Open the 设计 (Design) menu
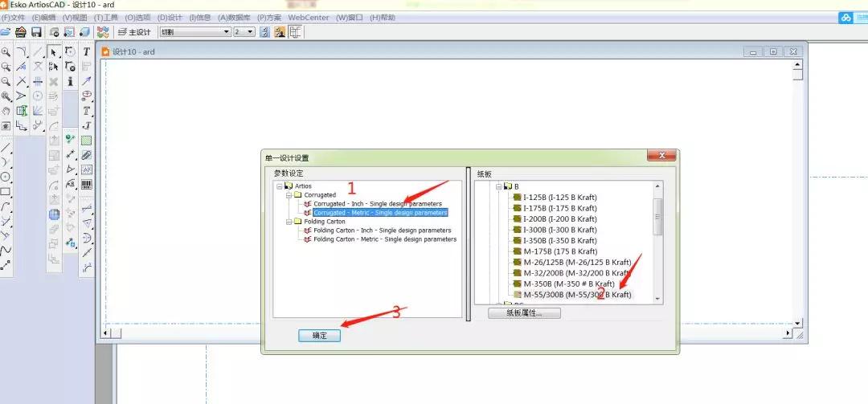Viewport: 868px width, 404px height. point(170,18)
